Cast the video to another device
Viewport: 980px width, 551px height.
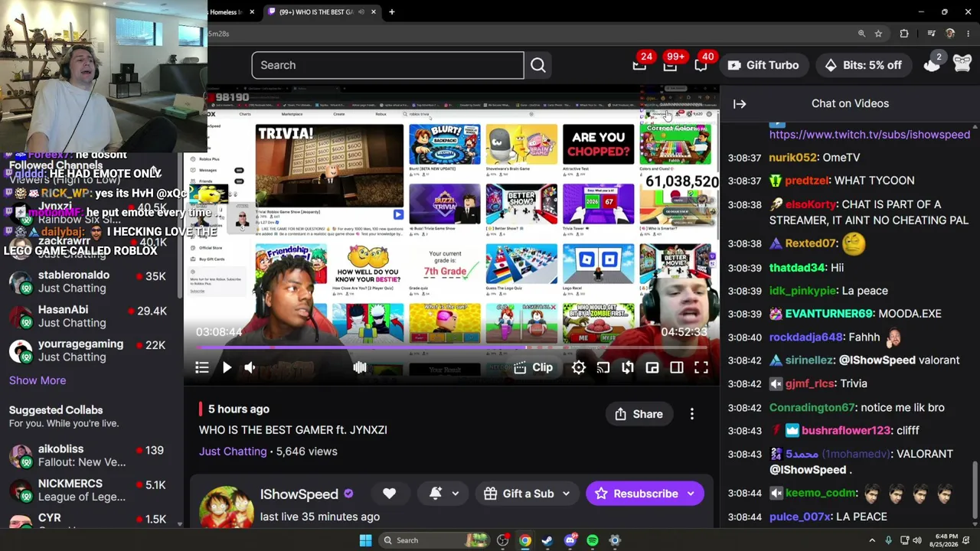[x=603, y=368]
